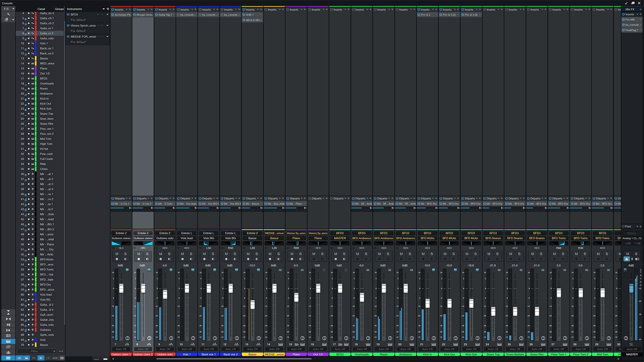This screenshot has width=644, height=362.
Task: Open more options with the ellipsis icon beside Filtre
Action: [x=61, y=351]
